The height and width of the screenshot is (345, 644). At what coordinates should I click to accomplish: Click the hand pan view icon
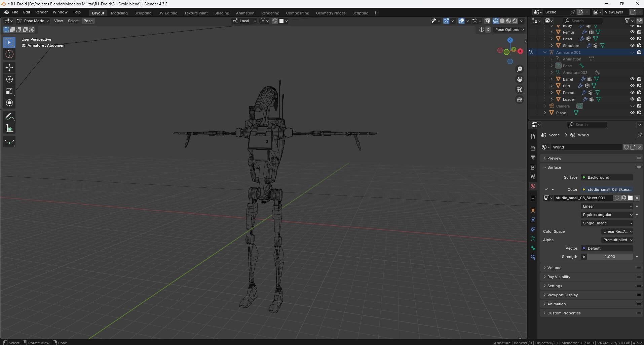click(x=520, y=79)
